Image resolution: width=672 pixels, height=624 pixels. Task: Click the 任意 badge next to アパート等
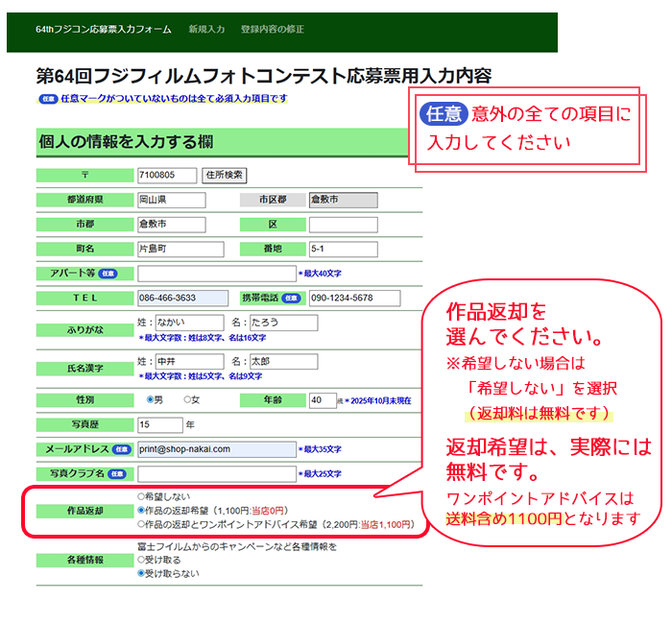coord(108,274)
